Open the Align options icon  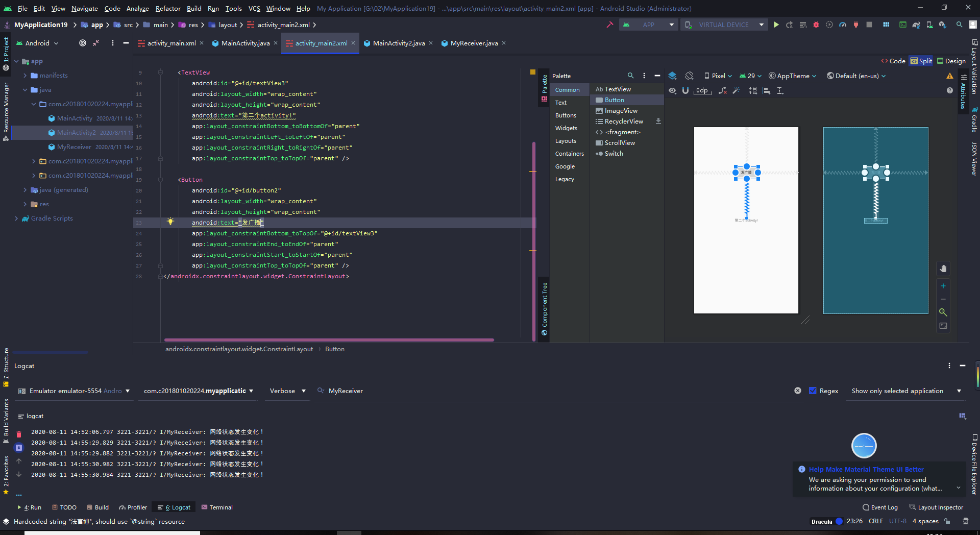[766, 90]
